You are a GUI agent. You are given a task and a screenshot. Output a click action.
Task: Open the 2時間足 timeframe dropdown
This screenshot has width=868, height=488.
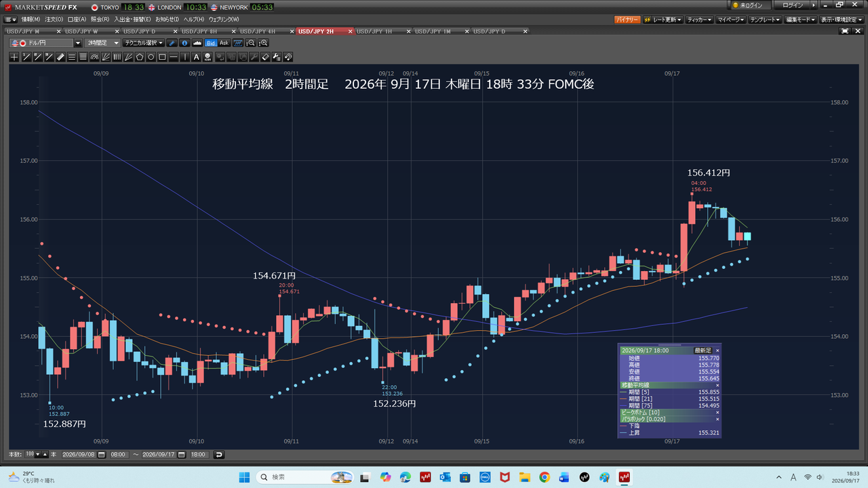103,43
